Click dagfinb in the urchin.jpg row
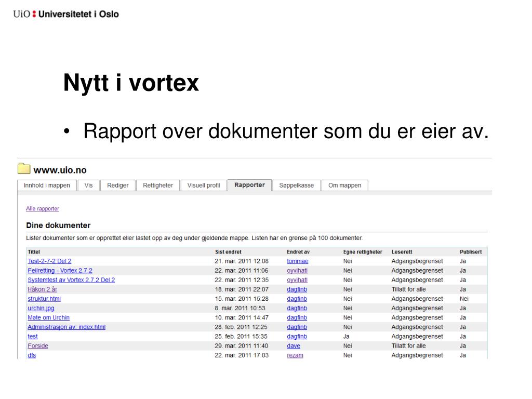Viewport: 532px width, 399px height. 297,308
